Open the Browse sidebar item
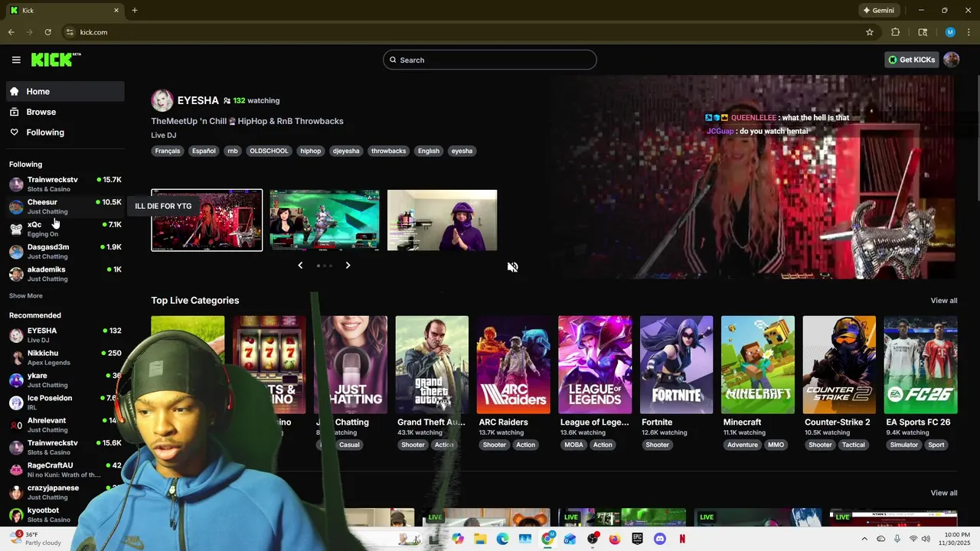The height and width of the screenshot is (551, 980). click(65, 112)
